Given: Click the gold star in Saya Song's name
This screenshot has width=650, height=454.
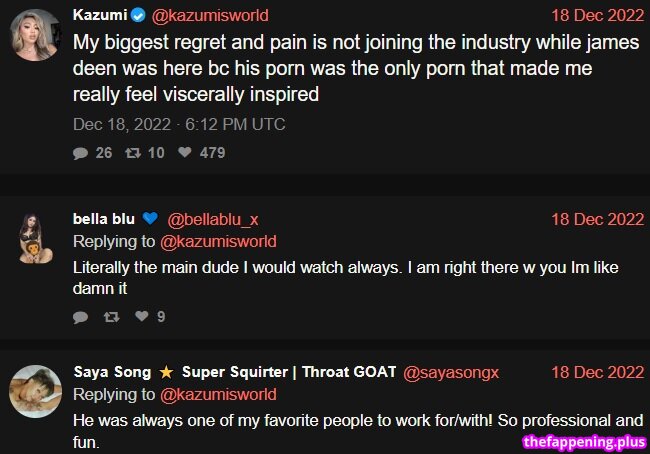Looking at the screenshot, I should click(x=166, y=372).
